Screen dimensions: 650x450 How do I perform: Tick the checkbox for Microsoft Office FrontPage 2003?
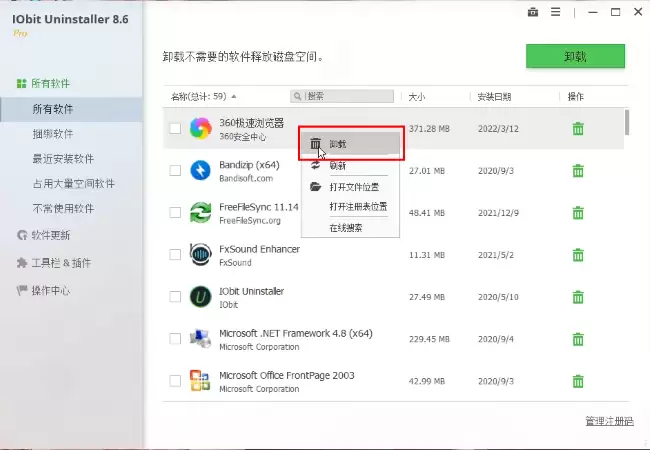pos(175,381)
